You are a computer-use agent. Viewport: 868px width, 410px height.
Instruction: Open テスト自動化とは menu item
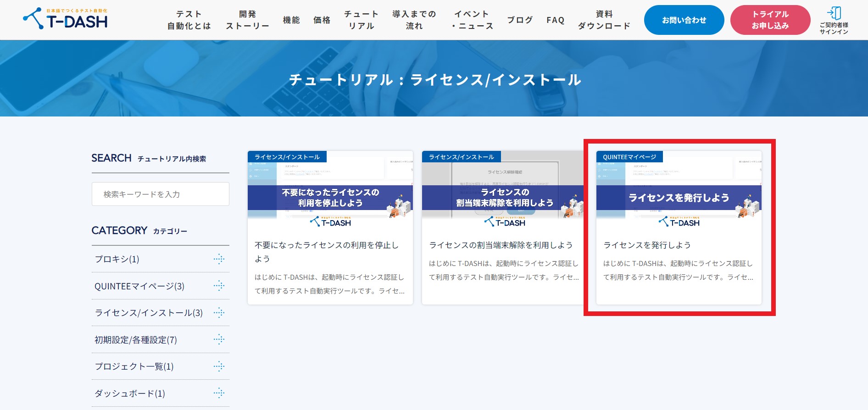pos(189,20)
